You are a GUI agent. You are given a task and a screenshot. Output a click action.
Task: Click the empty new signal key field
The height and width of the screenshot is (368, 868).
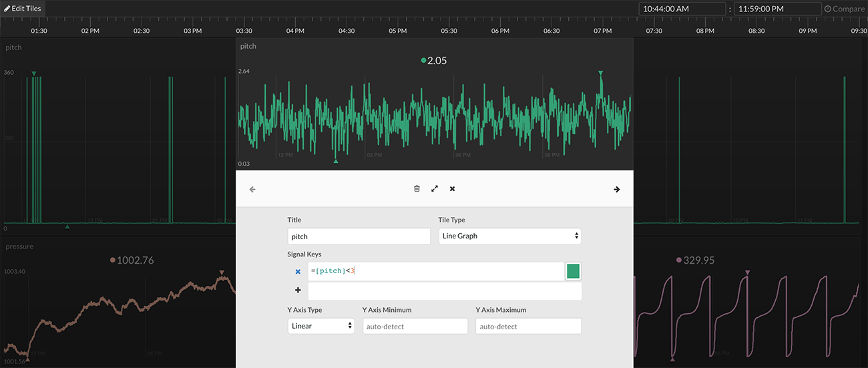pos(444,291)
